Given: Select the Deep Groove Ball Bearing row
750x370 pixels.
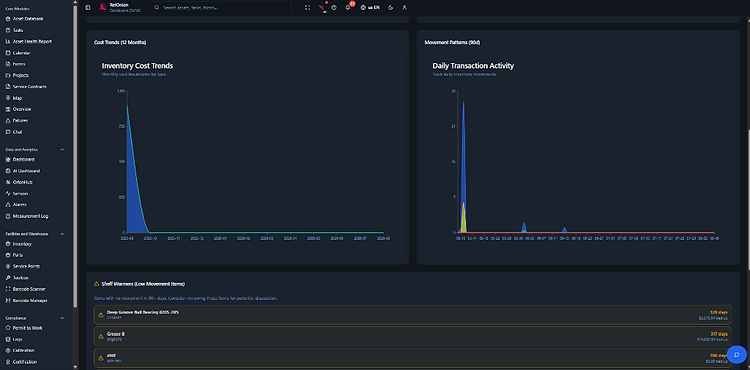Looking at the screenshot, I should (x=413, y=315).
